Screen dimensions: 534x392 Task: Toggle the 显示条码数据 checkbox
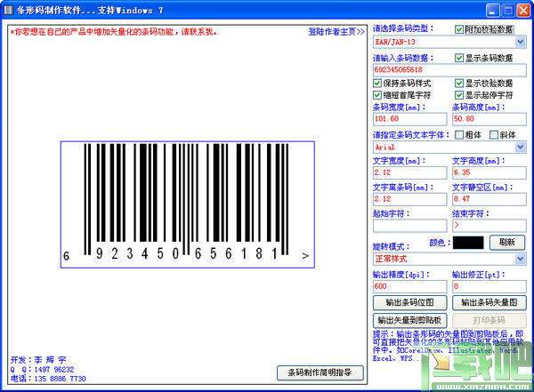tap(459, 58)
